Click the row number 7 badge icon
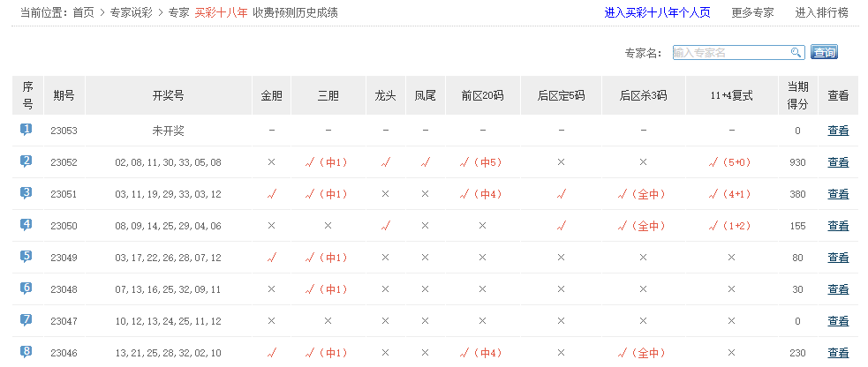 [26, 320]
